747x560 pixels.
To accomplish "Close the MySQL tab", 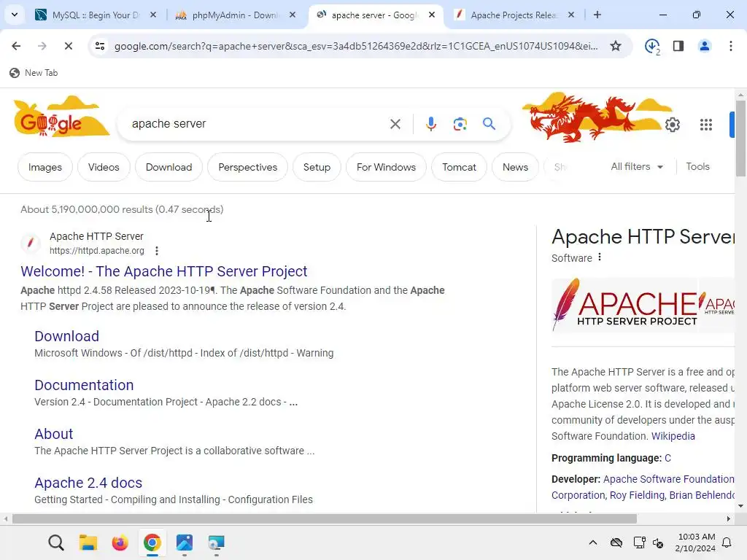I will [153, 15].
